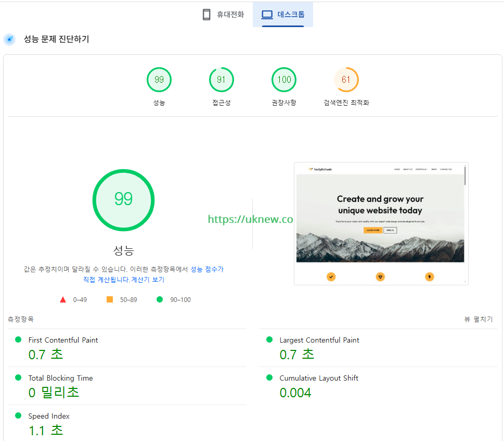Click the 접근성 91 score gauge
Viewport: 504px width, 441px height.
click(221, 79)
